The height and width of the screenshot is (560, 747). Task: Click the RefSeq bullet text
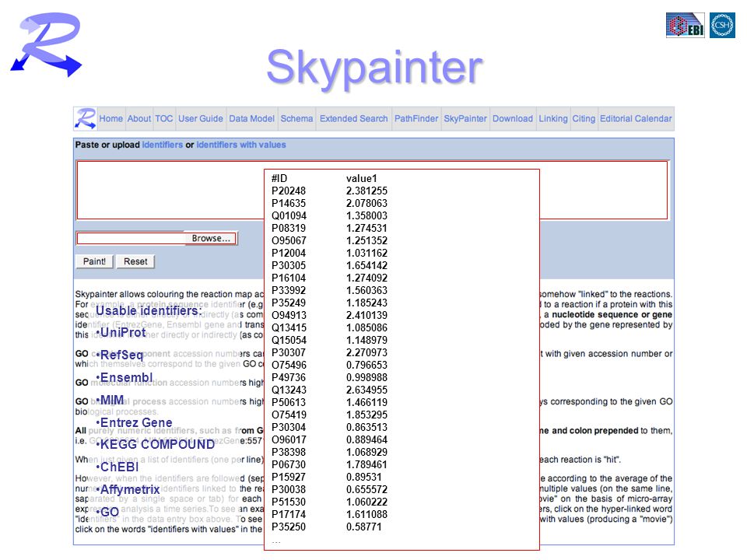click(120, 355)
